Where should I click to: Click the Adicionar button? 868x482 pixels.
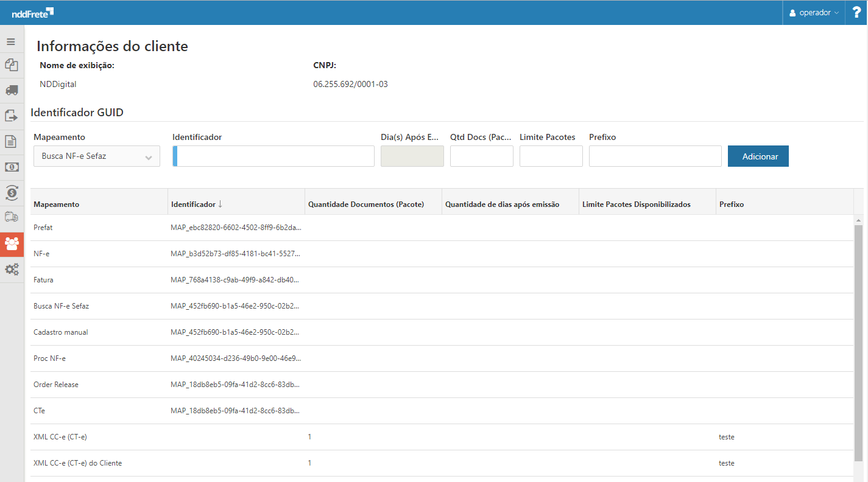pos(758,156)
